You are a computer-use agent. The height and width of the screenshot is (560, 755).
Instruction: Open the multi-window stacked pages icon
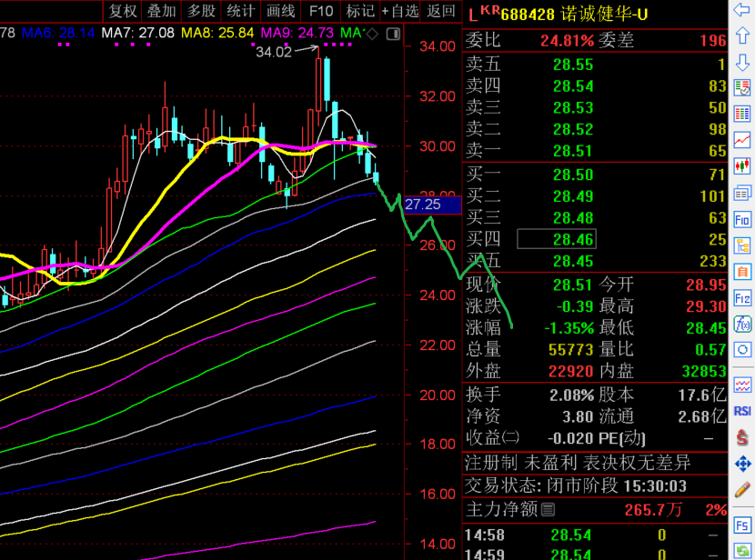tap(742, 194)
